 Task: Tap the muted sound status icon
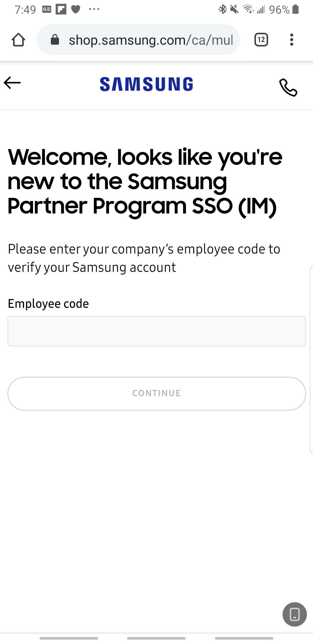(235, 9)
